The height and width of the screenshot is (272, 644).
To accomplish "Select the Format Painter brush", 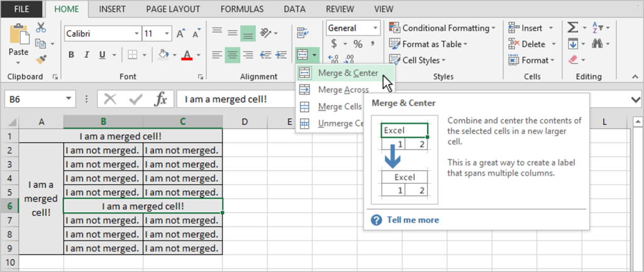I will [41, 59].
